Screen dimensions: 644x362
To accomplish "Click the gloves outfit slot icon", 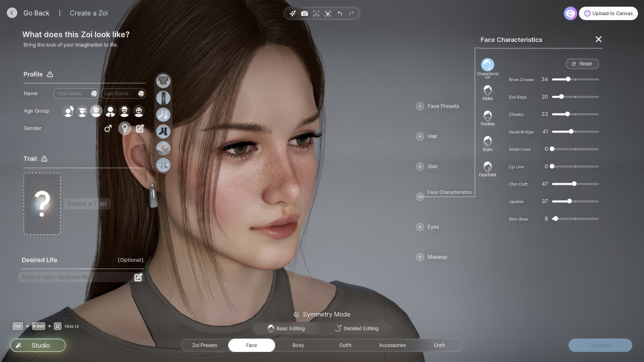I will 163,148.
